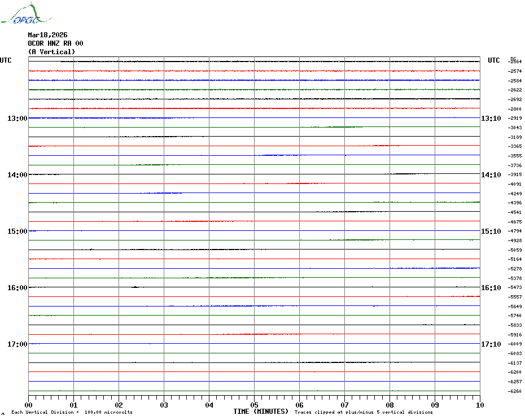Click the -2919 offset value beside 13:10

point(515,119)
